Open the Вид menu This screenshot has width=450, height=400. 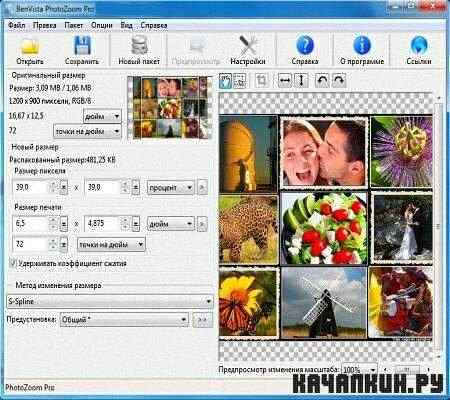[x=126, y=25]
